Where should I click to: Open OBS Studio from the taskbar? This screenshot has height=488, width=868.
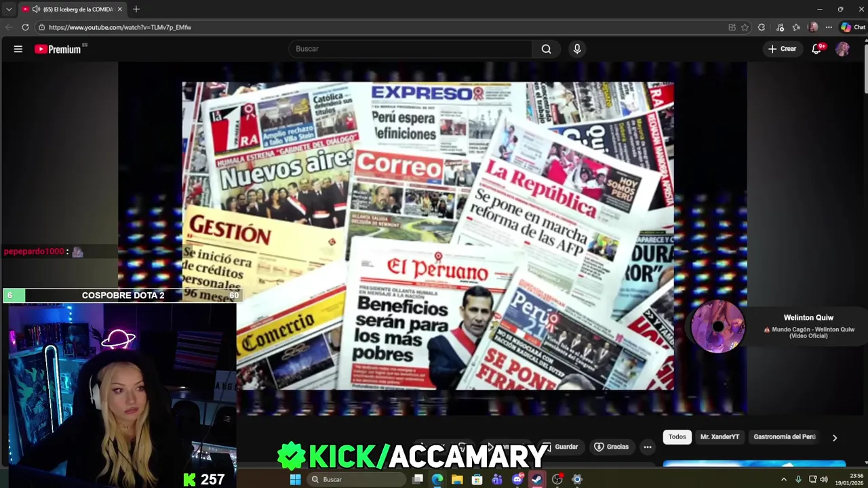point(557,479)
